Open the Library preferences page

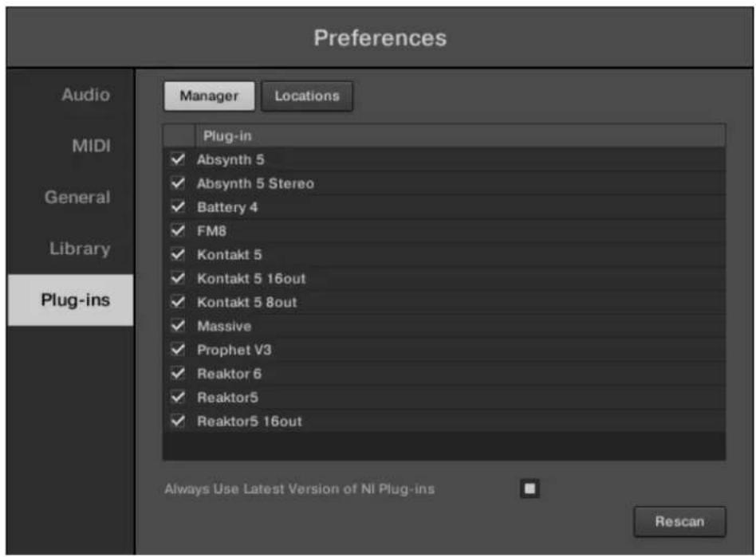click(80, 249)
